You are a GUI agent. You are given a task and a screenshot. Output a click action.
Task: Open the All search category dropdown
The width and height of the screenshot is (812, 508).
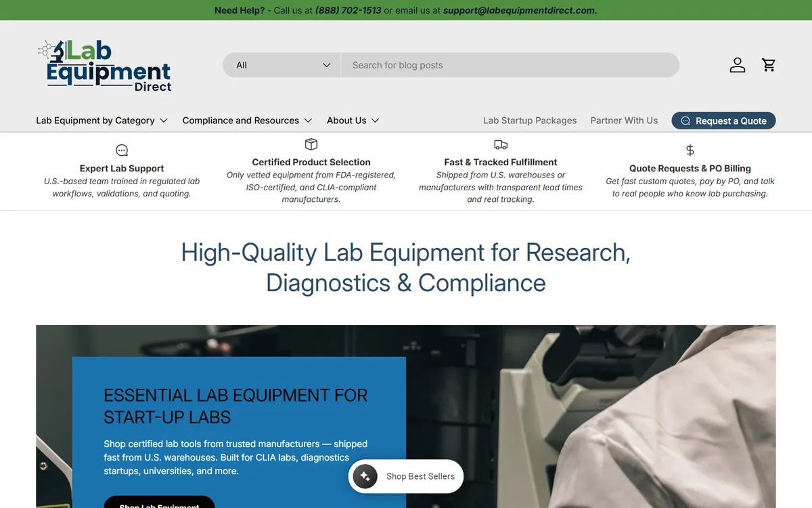point(282,65)
